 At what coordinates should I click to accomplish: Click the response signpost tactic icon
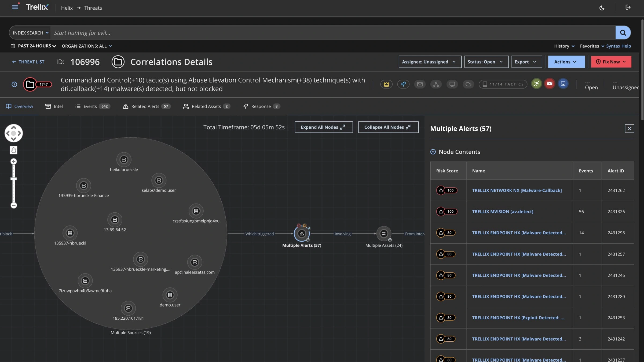tap(403, 84)
